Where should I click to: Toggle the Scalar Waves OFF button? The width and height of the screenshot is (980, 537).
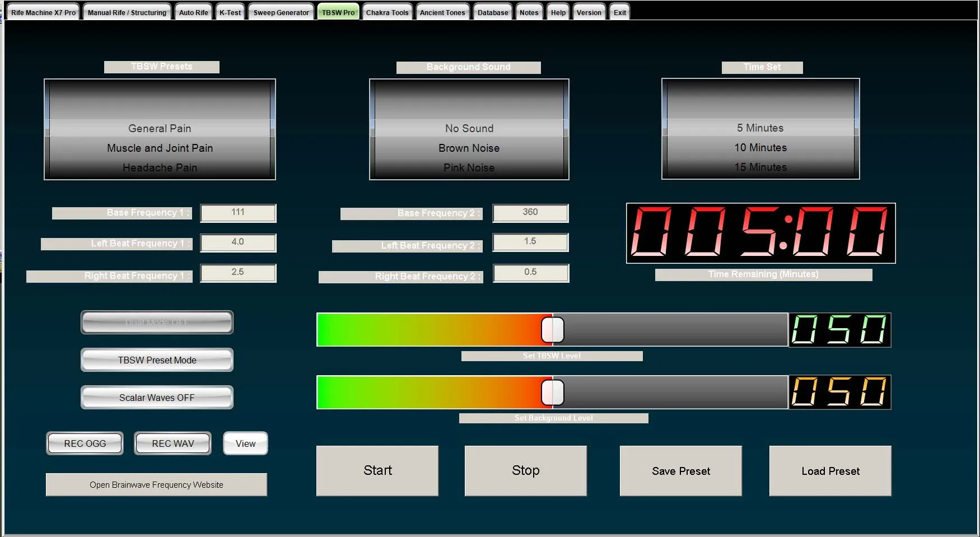157,398
